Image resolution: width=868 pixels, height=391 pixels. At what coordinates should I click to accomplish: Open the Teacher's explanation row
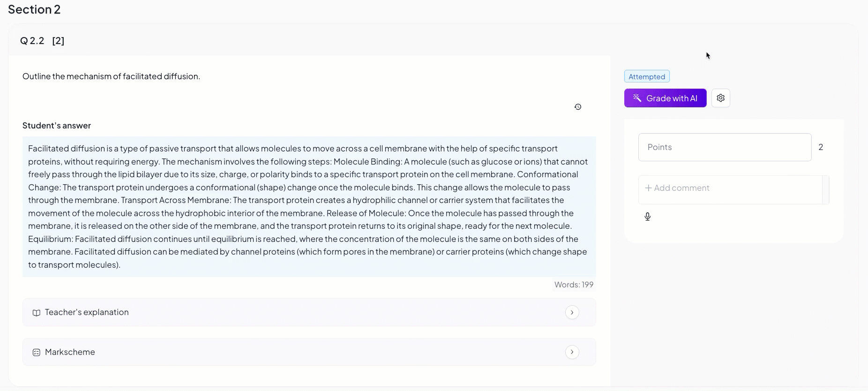coord(309,312)
